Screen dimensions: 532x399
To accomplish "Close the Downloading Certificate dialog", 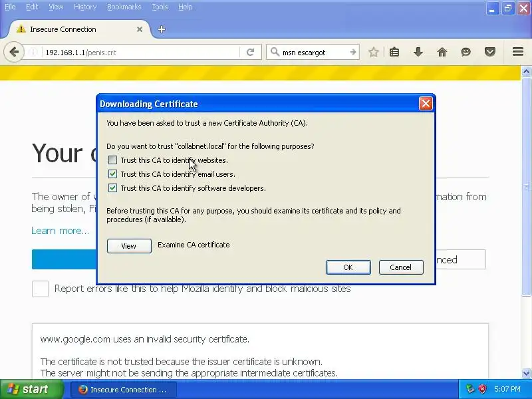I will (x=426, y=104).
